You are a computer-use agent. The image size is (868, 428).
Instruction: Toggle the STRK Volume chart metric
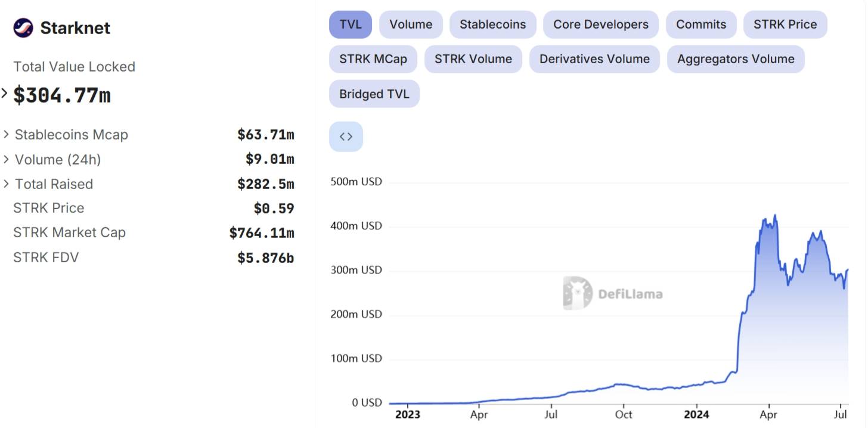coord(473,59)
